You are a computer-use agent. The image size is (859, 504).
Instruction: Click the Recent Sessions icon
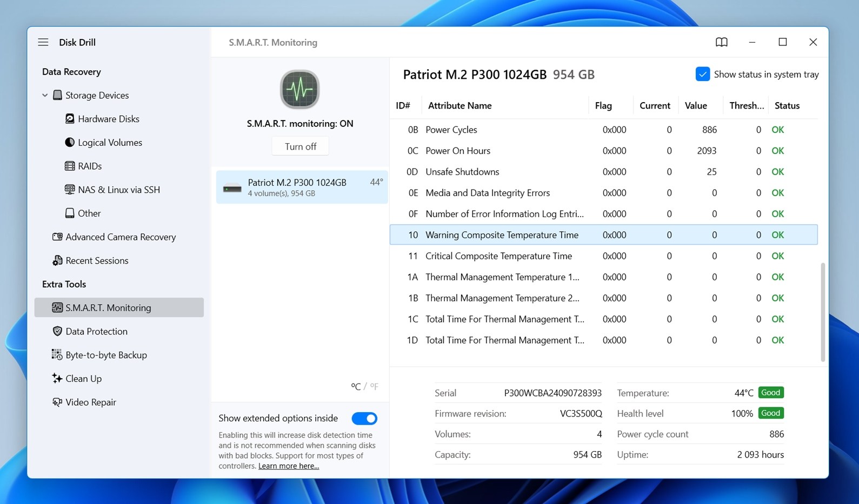57,260
